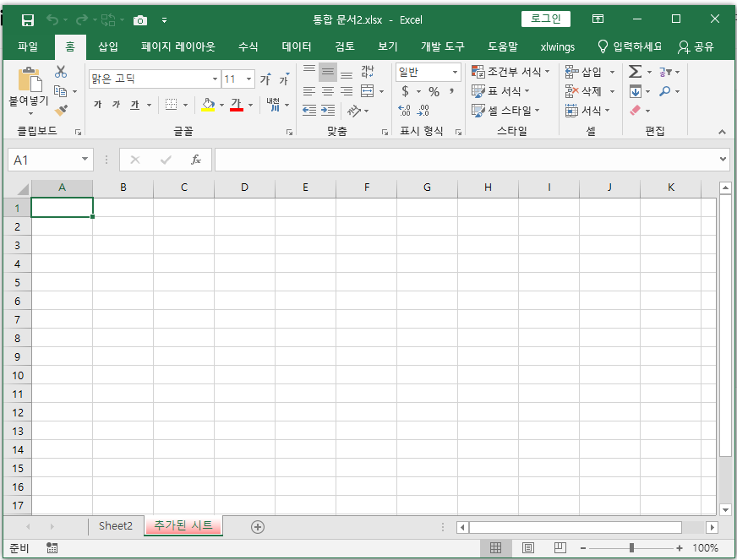Screen dimensions: 737x560
Task: Select the Sheet2 worksheet tab
Action: (116, 526)
